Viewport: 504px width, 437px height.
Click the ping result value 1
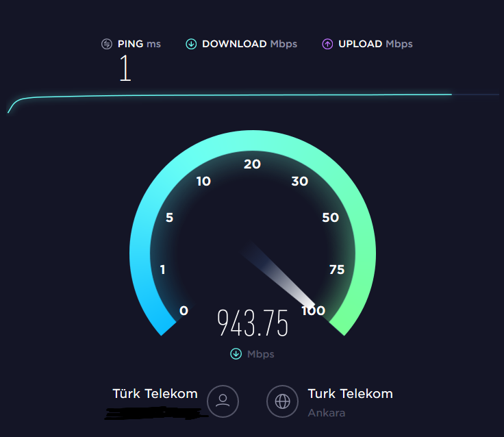(x=125, y=68)
